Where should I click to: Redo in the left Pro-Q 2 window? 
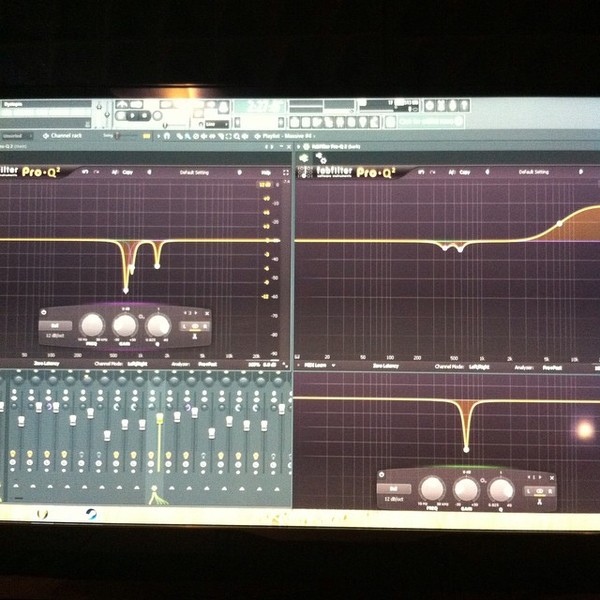(x=96, y=172)
